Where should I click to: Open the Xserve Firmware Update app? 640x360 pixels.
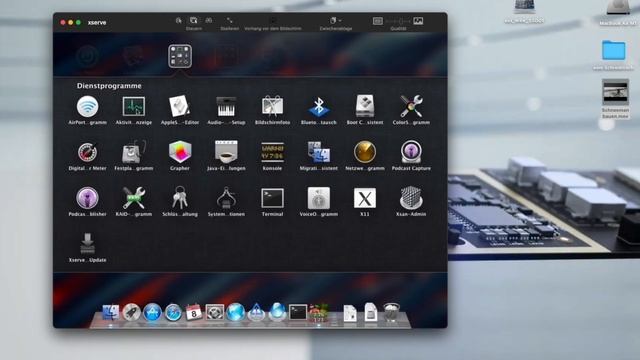[87, 244]
